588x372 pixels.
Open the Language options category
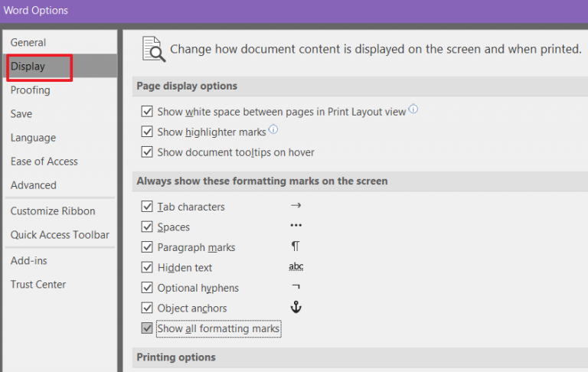pyautogui.click(x=60, y=138)
